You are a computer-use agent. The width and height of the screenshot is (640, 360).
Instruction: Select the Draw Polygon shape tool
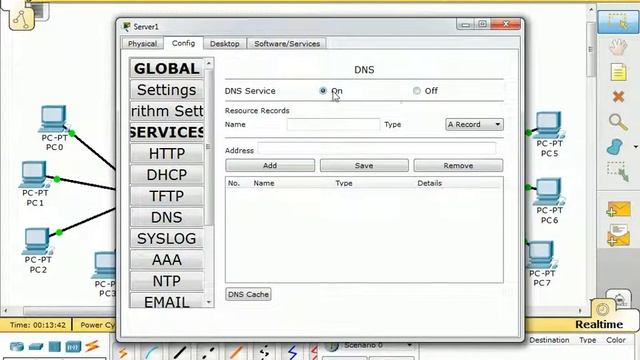tap(615, 147)
